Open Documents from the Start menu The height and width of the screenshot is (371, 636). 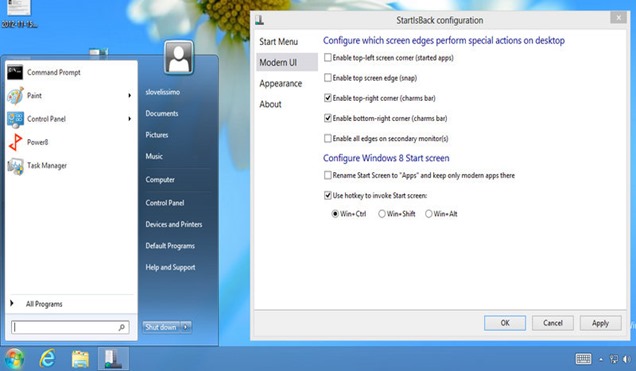pos(162,114)
